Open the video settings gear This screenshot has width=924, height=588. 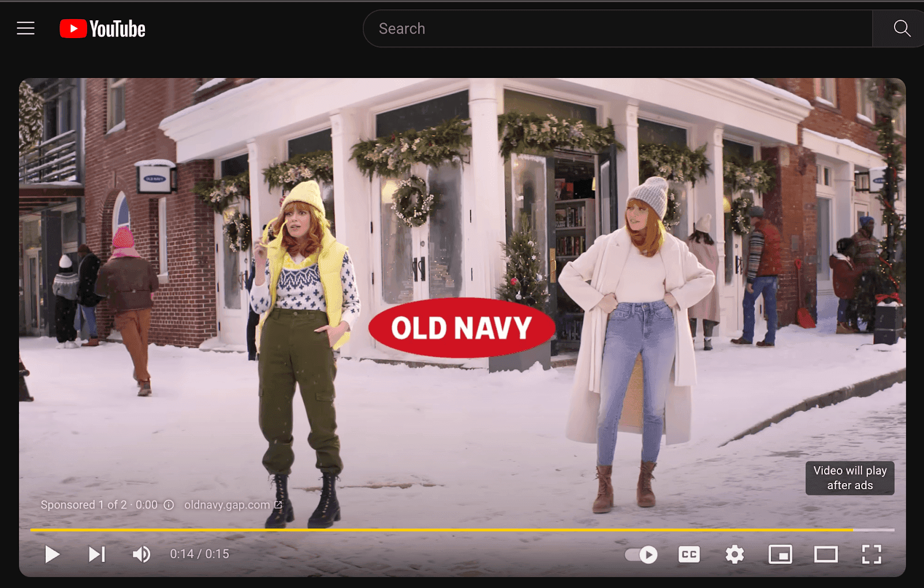click(x=734, y=554)
